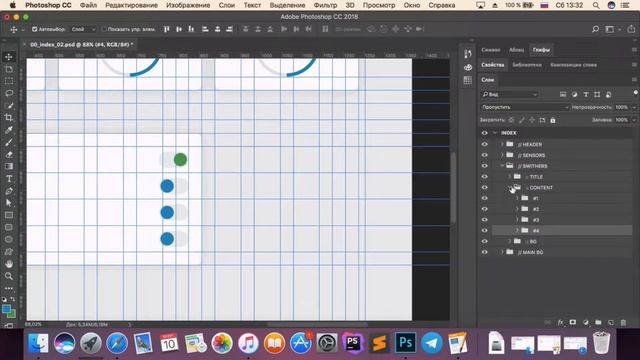Viewport: 640px width, 360px height.
Task: Click the Fill percentage field
Action: (x=622, y=120)
